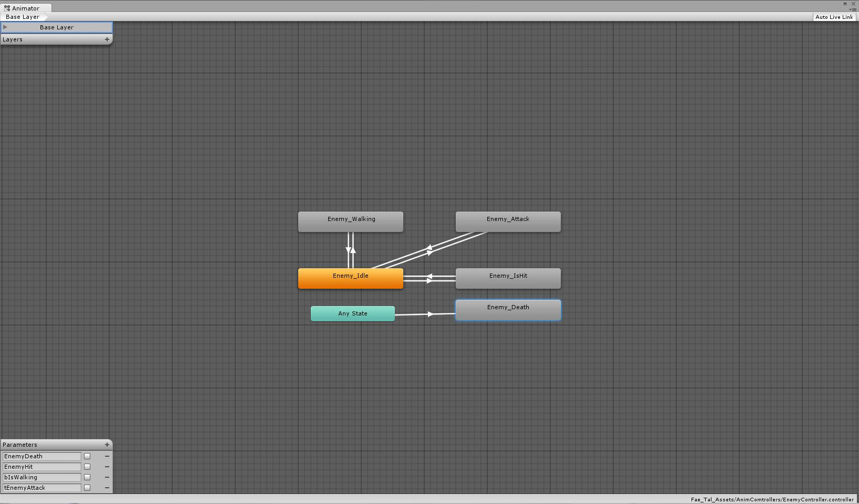Select the Animator tab
Screen dimensions: 859x504
26,8
